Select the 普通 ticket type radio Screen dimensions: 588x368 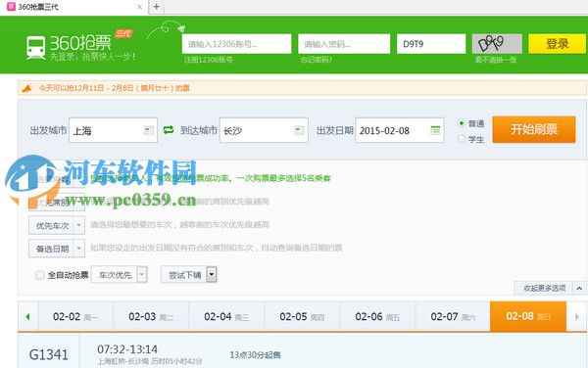coord(462,122)
